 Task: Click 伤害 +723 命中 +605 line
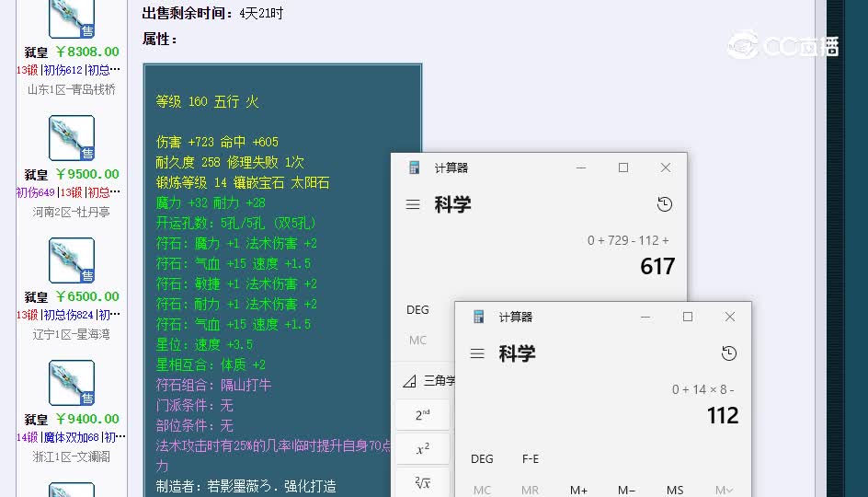coord(217,142)
